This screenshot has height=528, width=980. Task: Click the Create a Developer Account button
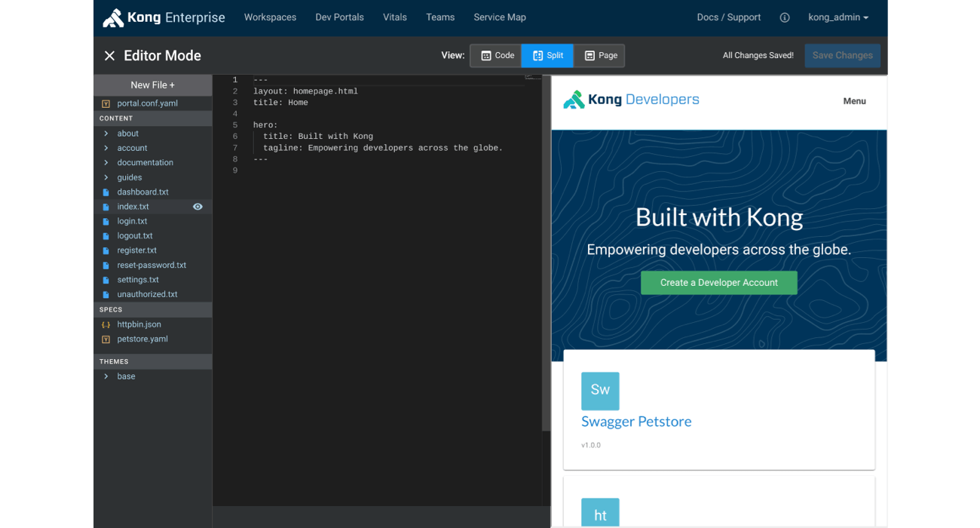(x=718, y=282)
